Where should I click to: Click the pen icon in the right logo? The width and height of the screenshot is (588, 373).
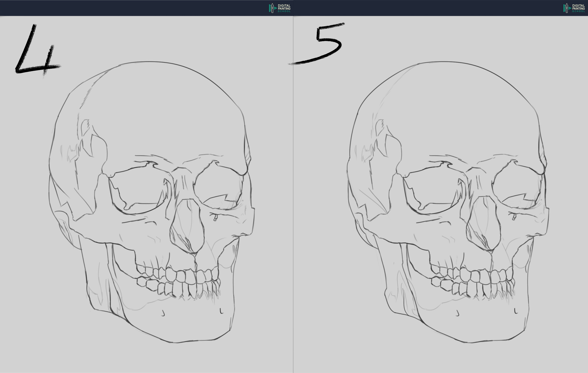click(x=567, y=8)
